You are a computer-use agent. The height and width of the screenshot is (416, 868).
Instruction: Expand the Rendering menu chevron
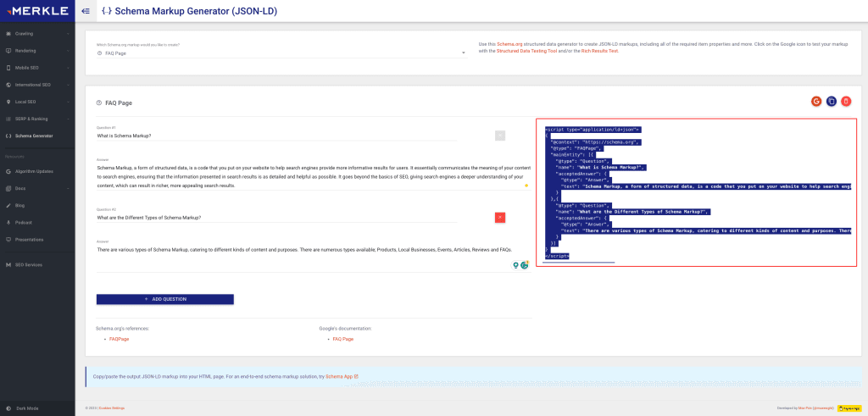[68, 51]
